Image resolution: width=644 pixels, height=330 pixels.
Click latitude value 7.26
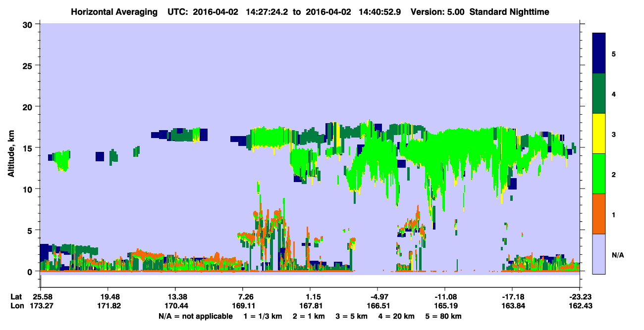click(x=246, y=296)
